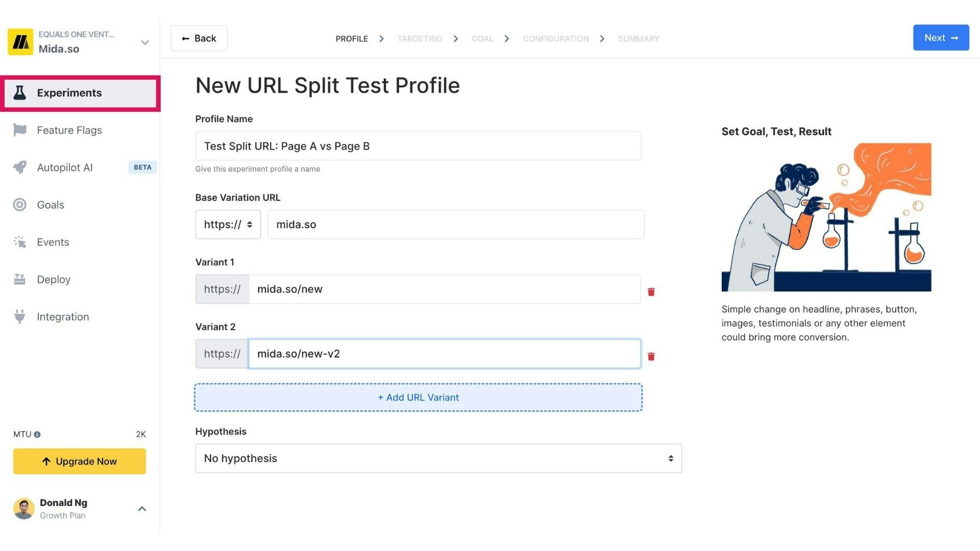Click the MTU info icon
Image resolution: width=980 pixels, height=551 pixels.
tap(37, 435)
